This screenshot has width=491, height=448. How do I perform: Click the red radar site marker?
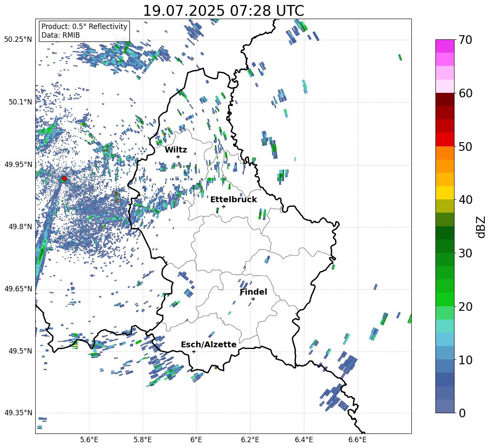pyautogui.click(x=64, y=178)
